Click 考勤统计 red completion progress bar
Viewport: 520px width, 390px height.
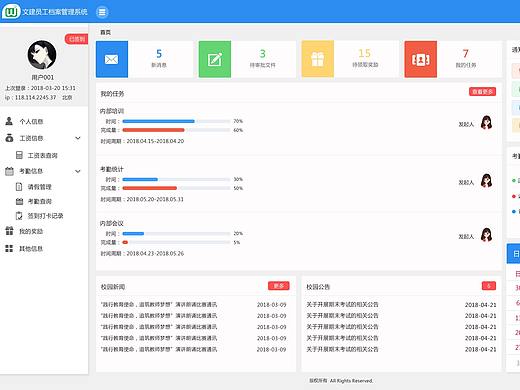tap(150, 188)
